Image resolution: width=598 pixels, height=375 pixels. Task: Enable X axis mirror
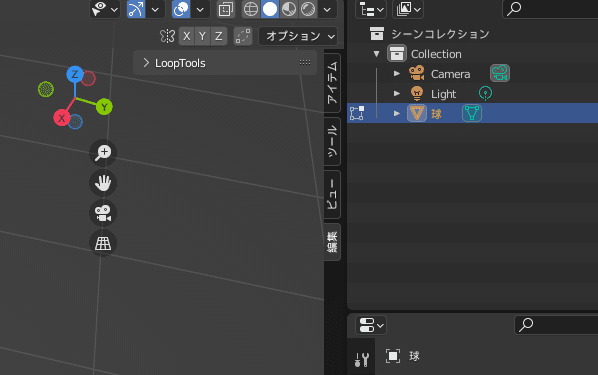click(186, 36)
